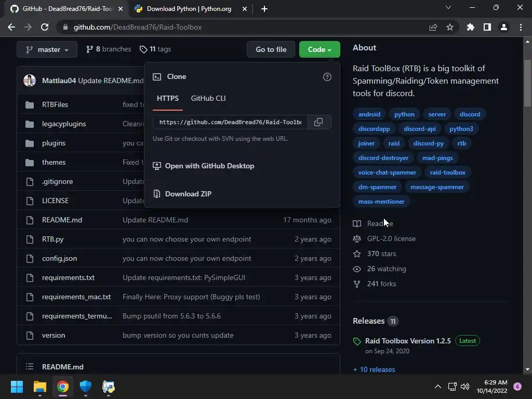Viewport: 532px width, 399px height.
Task: Open the Chrome profile icon
Action: 504,27
